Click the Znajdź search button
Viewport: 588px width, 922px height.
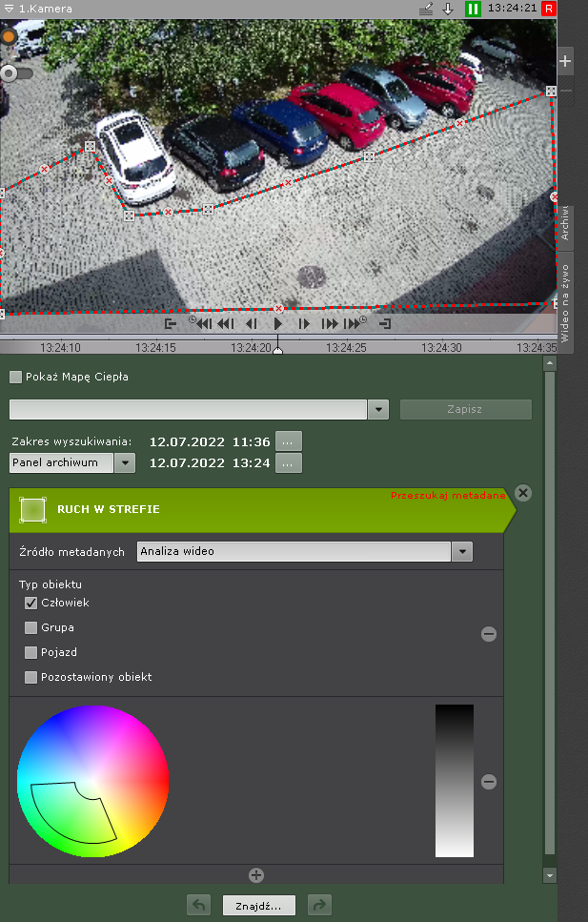[x=259, y=905]
